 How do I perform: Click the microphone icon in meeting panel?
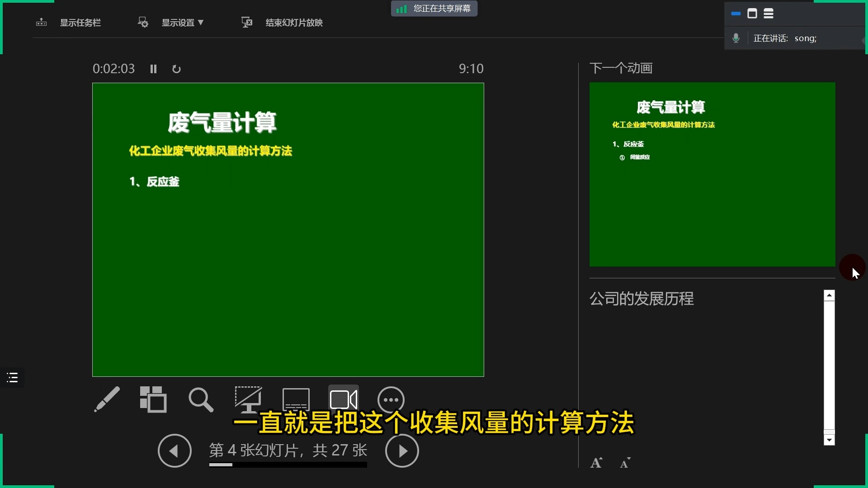736,38
